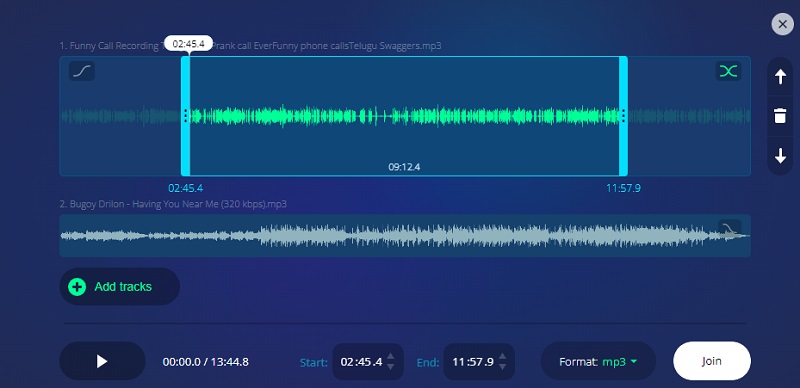The height and width of the screenshot is (388, 800).
Task: Toggle crossfade on the first track
Action: pyautogui.click(x=728, y=71)
